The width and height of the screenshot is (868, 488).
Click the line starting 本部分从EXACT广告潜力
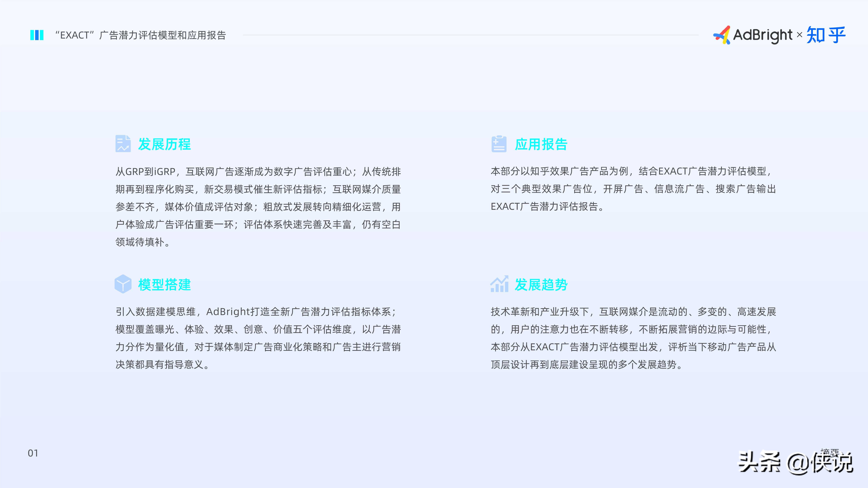point(633,347)
